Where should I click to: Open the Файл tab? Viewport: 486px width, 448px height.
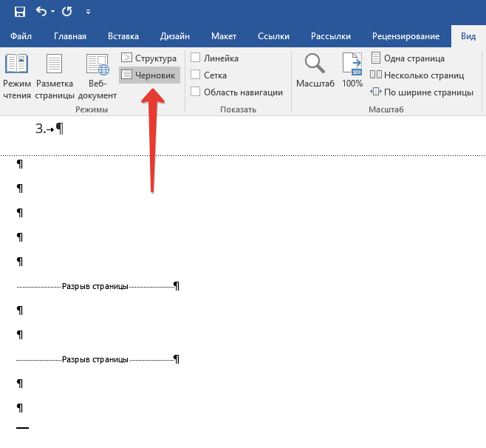[x=21, y=36]
